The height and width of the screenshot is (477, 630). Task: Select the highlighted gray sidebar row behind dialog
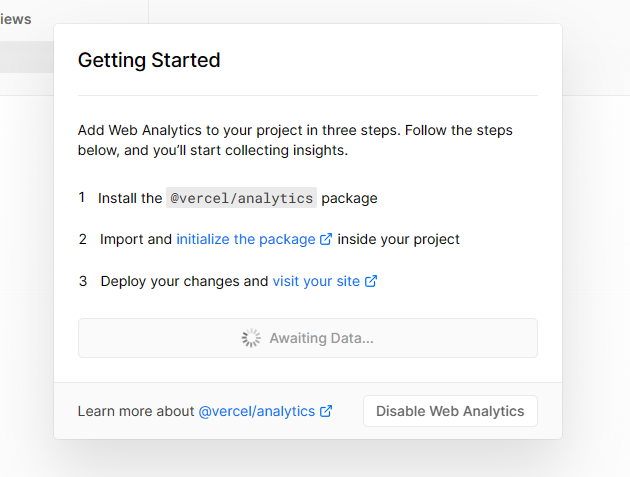27,57
